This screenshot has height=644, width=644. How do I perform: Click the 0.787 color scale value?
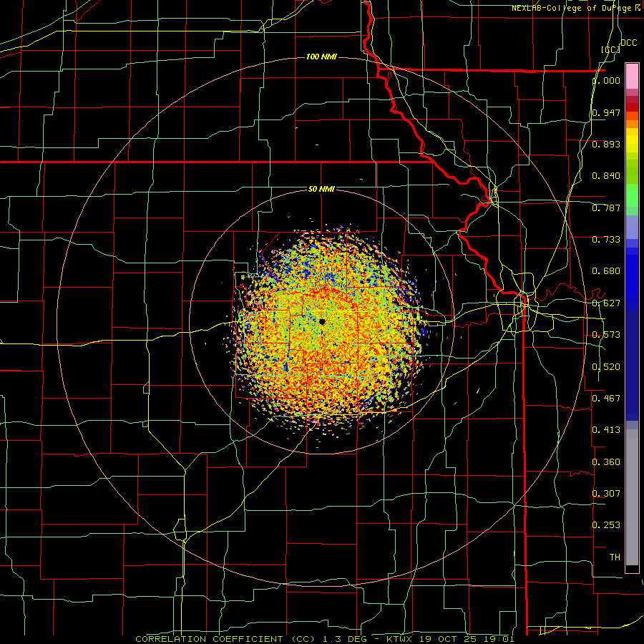point(606,208)
